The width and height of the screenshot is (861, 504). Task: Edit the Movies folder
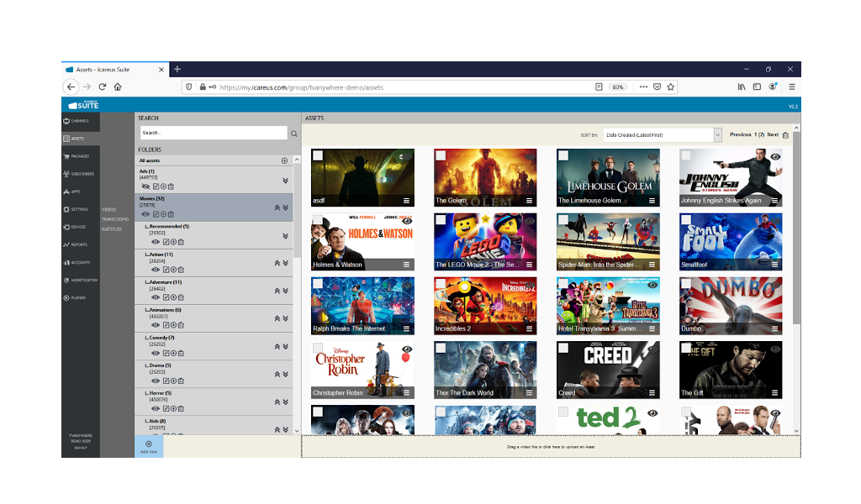coord(156,214)
